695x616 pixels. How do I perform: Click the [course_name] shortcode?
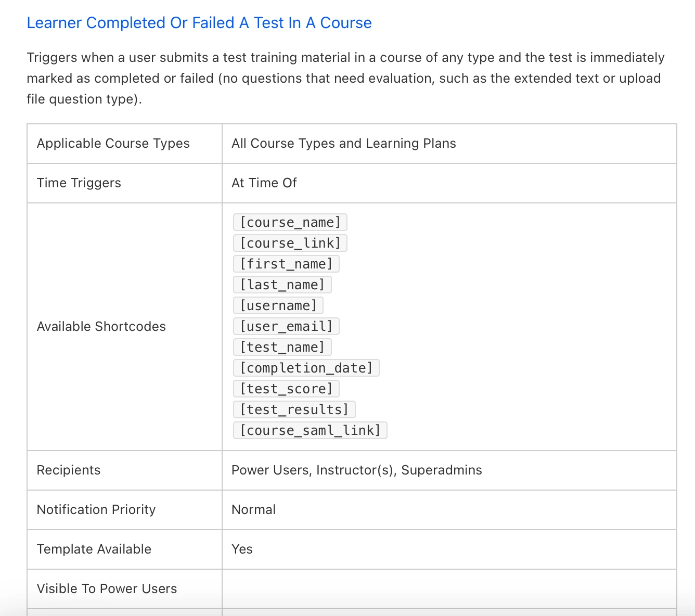coord(290,222)
